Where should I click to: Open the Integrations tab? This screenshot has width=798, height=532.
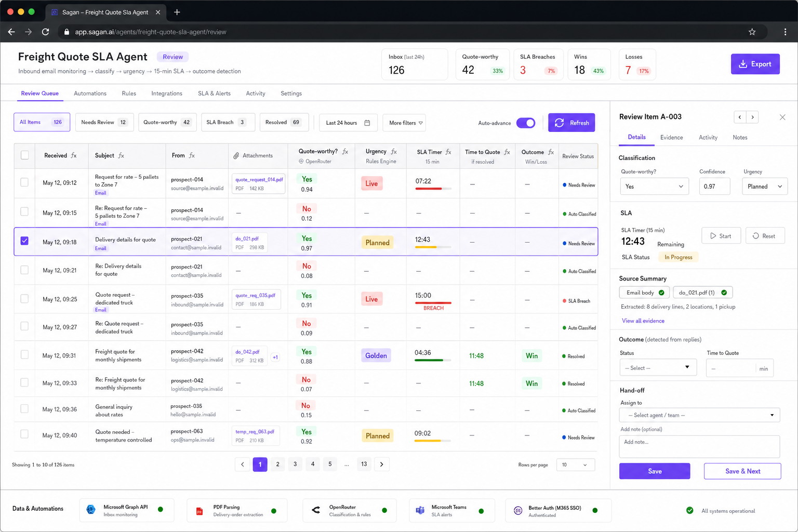[167, 94]
